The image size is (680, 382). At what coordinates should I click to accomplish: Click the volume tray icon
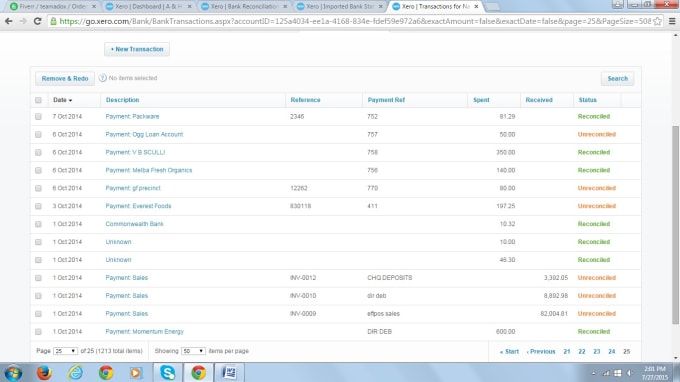(629, 373)
